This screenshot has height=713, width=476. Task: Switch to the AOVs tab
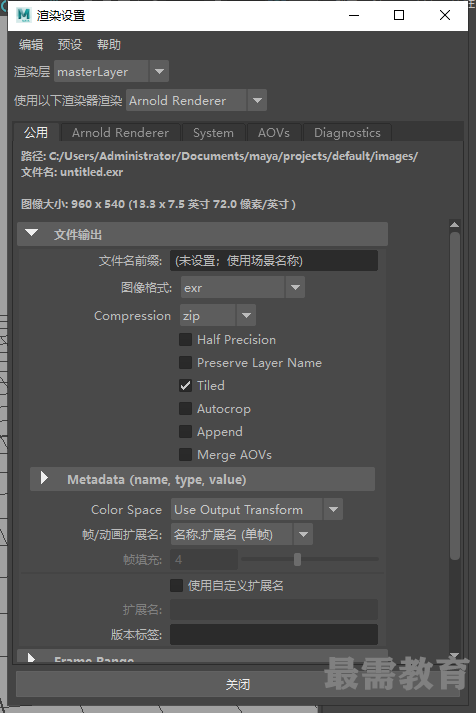(x=274, y=132)
